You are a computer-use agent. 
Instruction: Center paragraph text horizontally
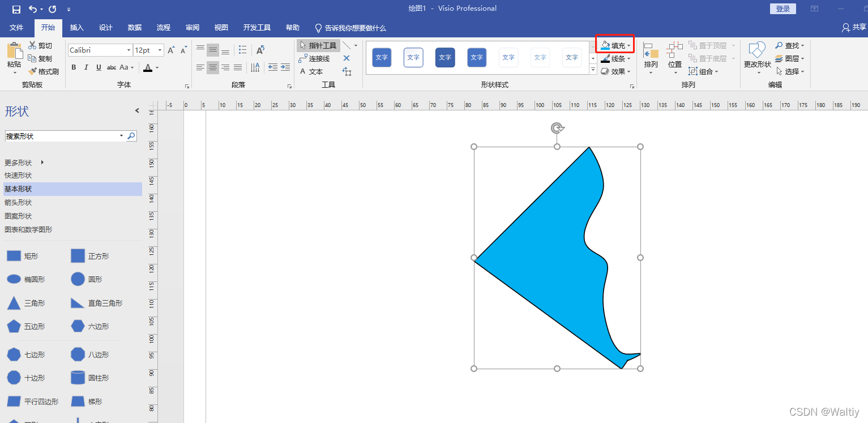click(213, 67)
